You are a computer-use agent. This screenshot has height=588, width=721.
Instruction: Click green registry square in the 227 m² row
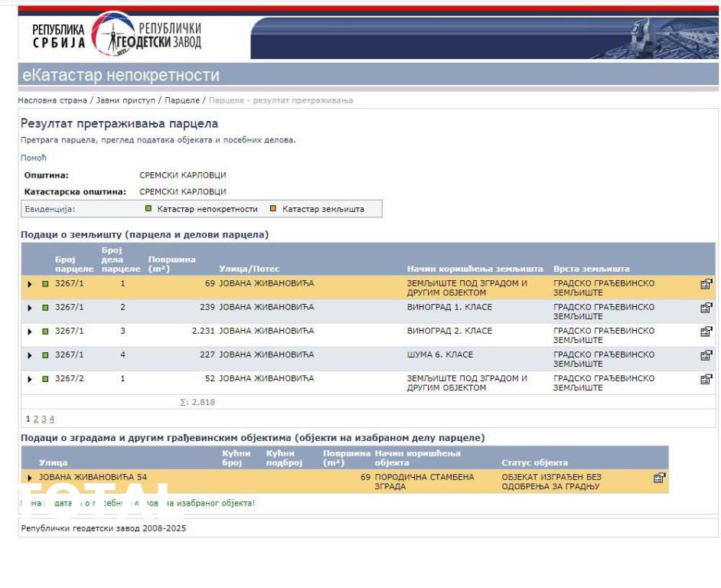45,355
